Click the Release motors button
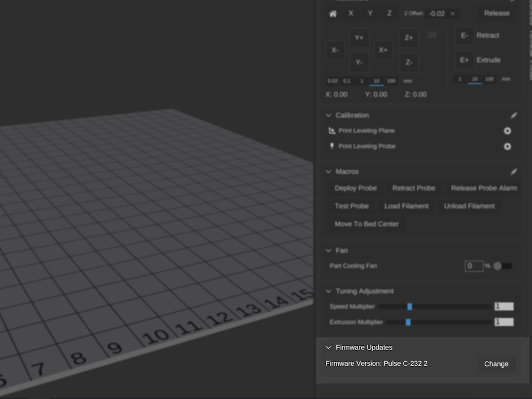This screenshot has width=532, height=399. tap(497, 13)
